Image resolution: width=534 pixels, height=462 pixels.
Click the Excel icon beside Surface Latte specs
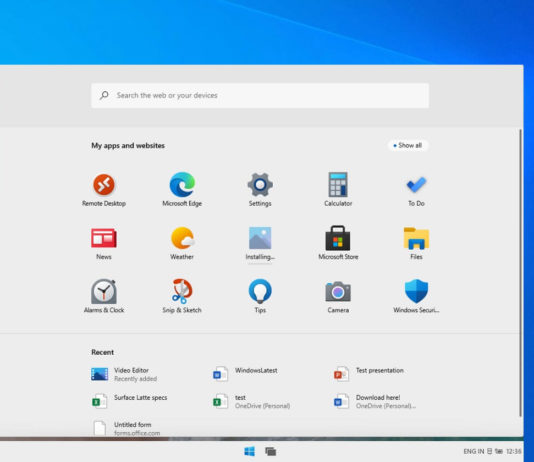click(99, 401)
